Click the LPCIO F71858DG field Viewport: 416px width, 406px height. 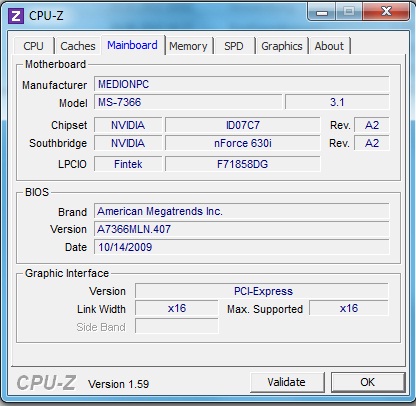(x=243, y=164)
